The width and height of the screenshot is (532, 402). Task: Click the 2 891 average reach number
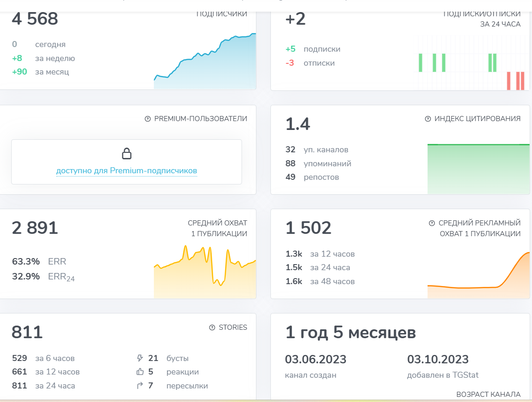35,228
